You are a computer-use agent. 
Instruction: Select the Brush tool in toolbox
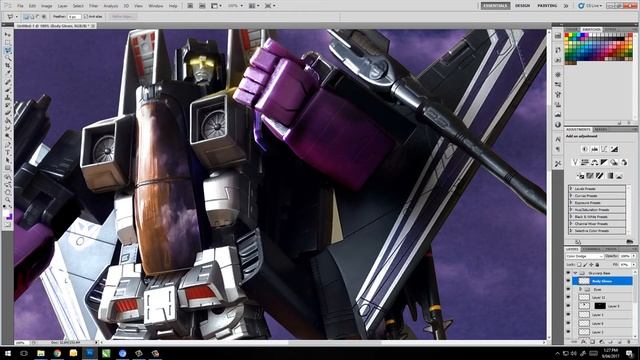tap(8, 89)
